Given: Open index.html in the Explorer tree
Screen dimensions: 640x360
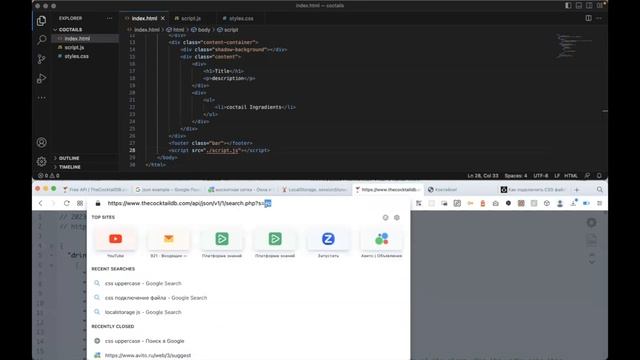Looking at the screenshot, I should [x=77, y=38].
